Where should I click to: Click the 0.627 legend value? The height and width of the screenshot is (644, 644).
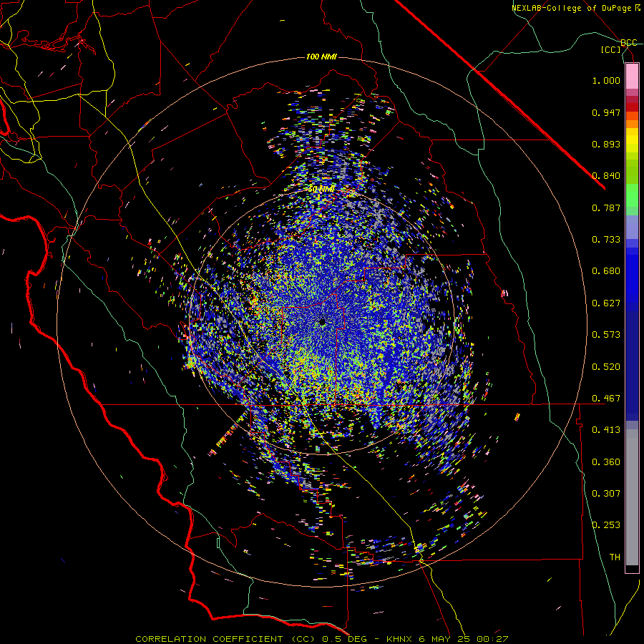(606, 303)
